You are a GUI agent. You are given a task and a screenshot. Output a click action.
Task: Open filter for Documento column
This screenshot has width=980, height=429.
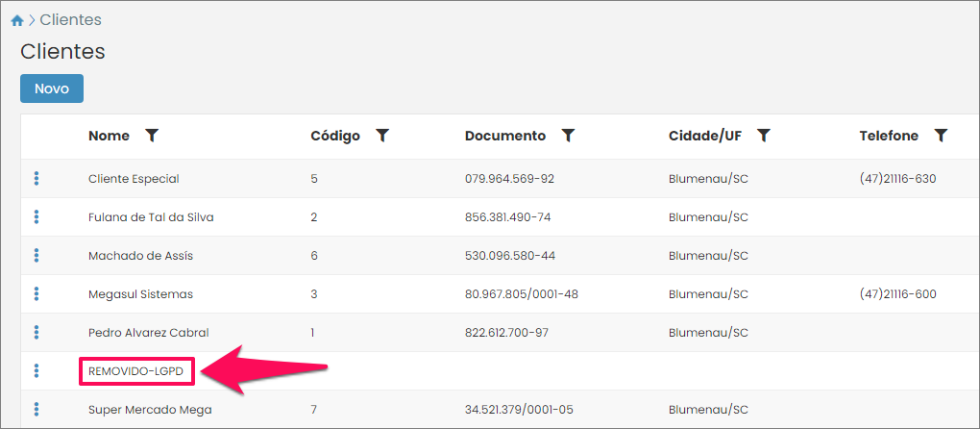coord(568,136)
